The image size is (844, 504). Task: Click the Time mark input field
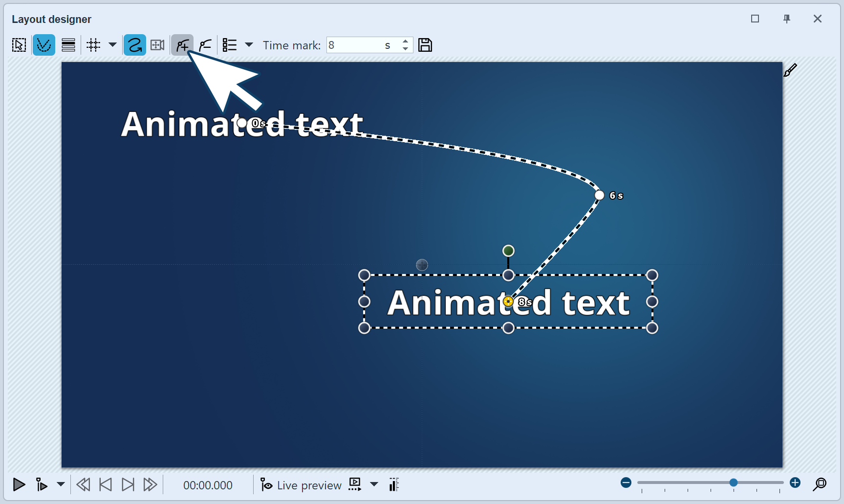click(x=355, y=45)
